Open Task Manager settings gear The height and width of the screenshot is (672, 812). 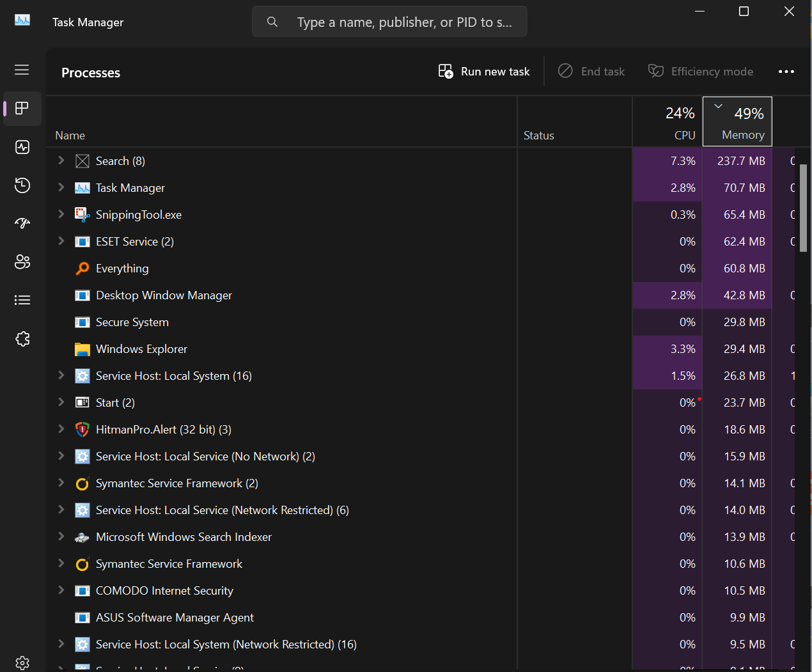(22, 662)
